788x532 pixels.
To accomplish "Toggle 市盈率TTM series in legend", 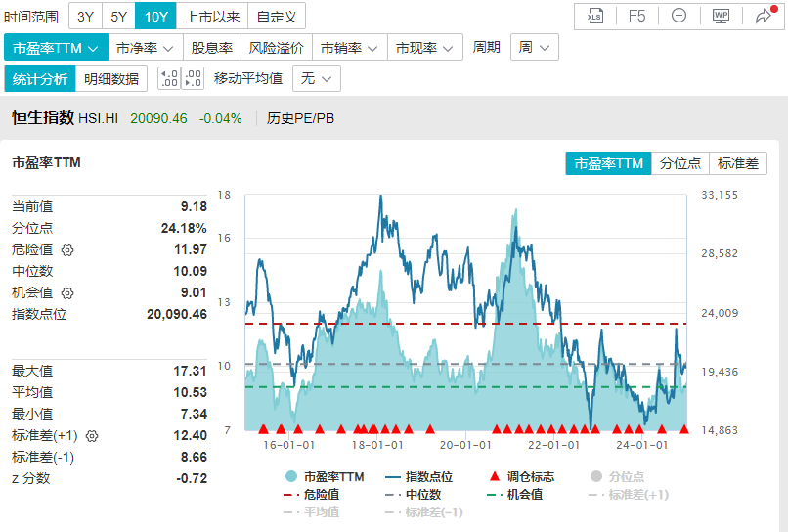I will click(x=325, y=476).
